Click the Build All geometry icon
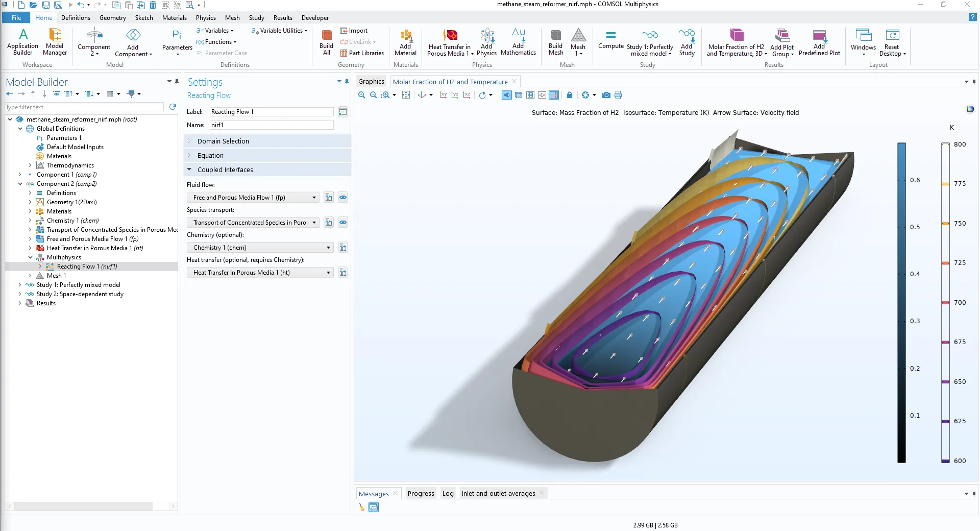 tap(326, 41)
